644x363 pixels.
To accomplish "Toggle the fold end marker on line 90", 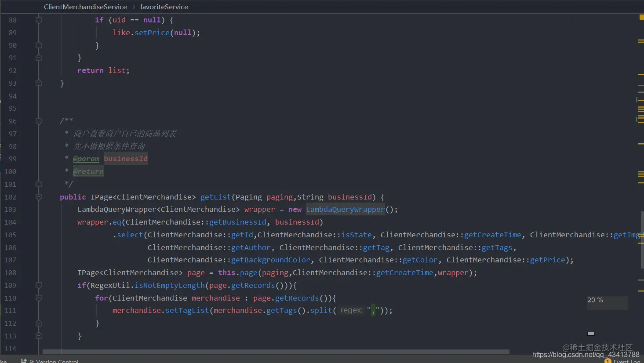I will 39,45.
